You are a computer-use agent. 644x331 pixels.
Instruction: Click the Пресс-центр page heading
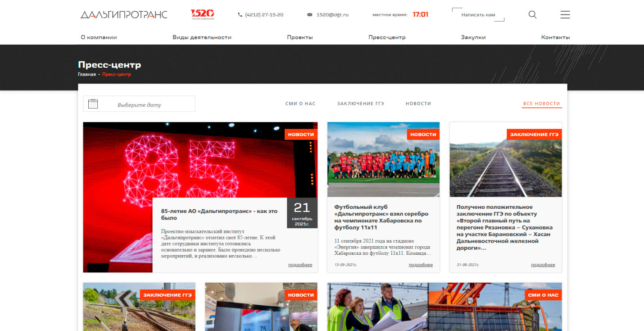(x=109, y=64)
